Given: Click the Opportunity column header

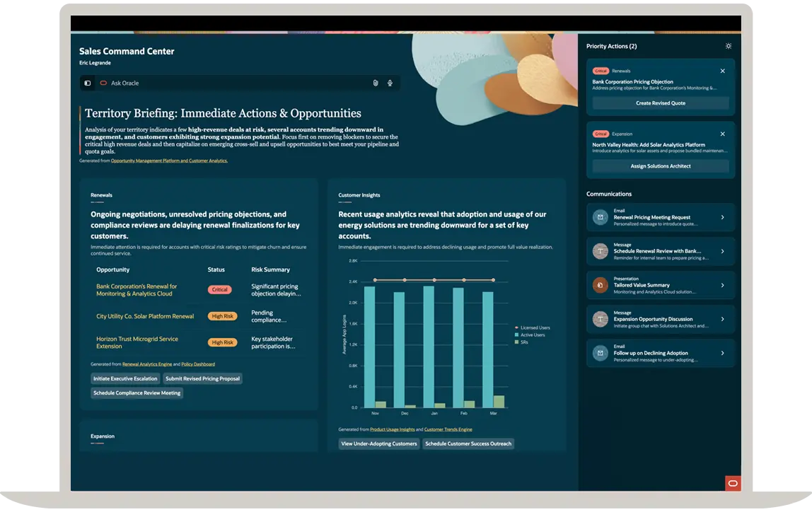Looking at the screenshot, I should click(113, 269).
